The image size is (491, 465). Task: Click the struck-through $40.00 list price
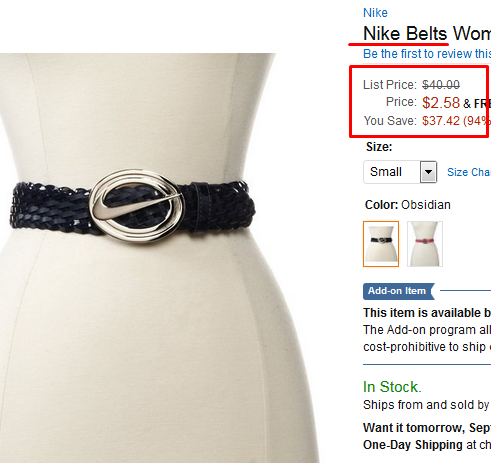pos(441,85)
